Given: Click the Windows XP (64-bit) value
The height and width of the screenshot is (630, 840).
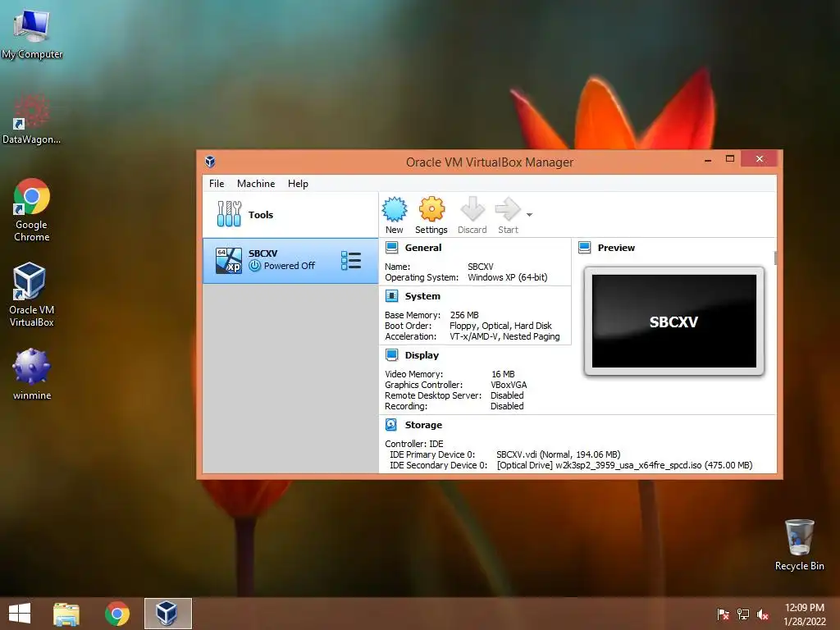Looking at the screenshot, I should click(507, 277).
